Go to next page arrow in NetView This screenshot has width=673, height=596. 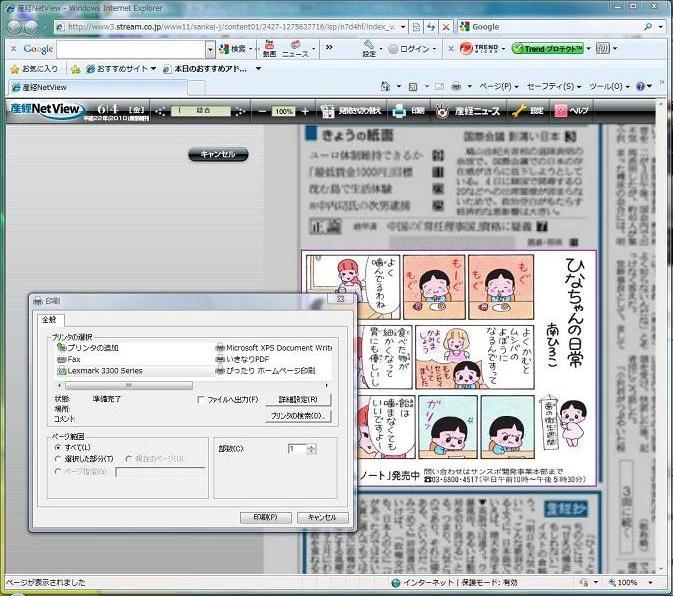click(x=240, y=111)
